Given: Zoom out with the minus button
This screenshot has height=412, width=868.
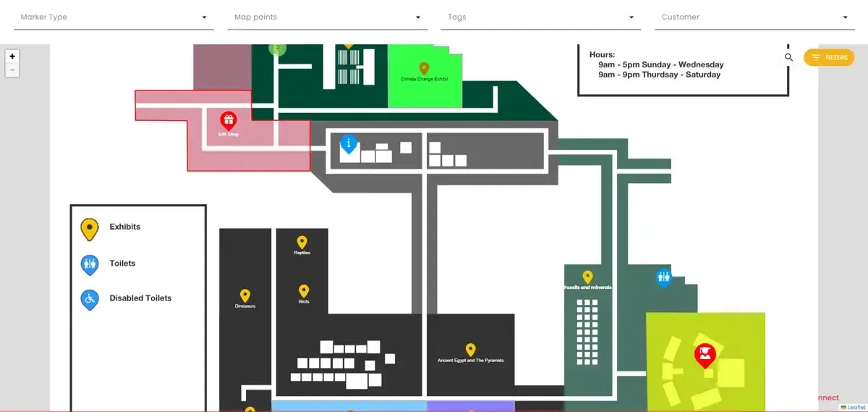Looking at the screenshot, I should (12, 70).
